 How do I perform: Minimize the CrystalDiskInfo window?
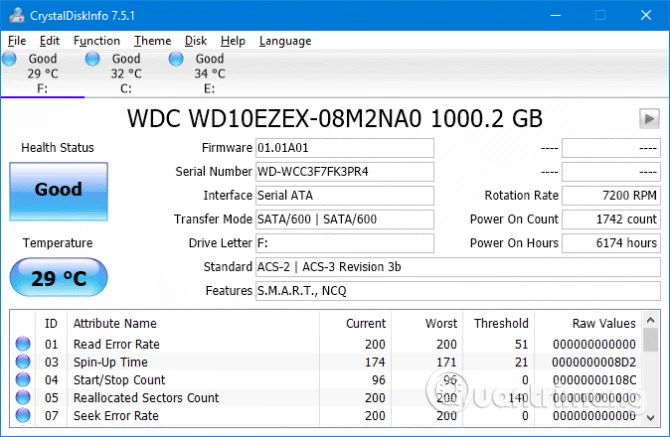(555, 15)
